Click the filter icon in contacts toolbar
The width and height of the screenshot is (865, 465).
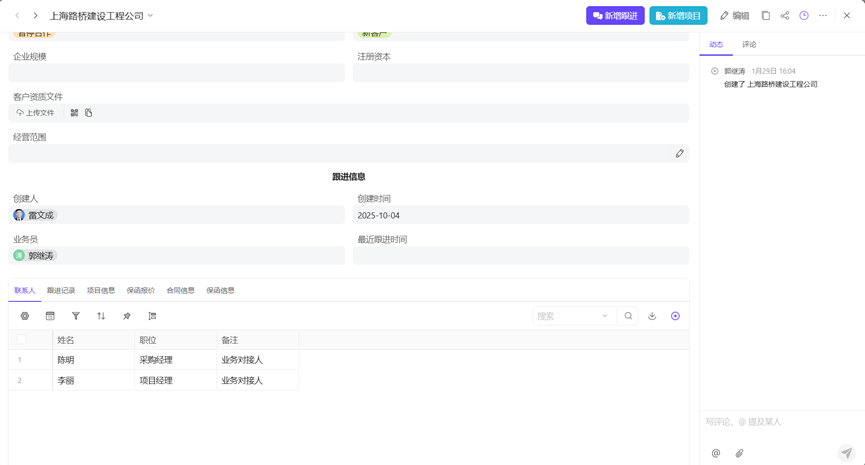[76, 316]
